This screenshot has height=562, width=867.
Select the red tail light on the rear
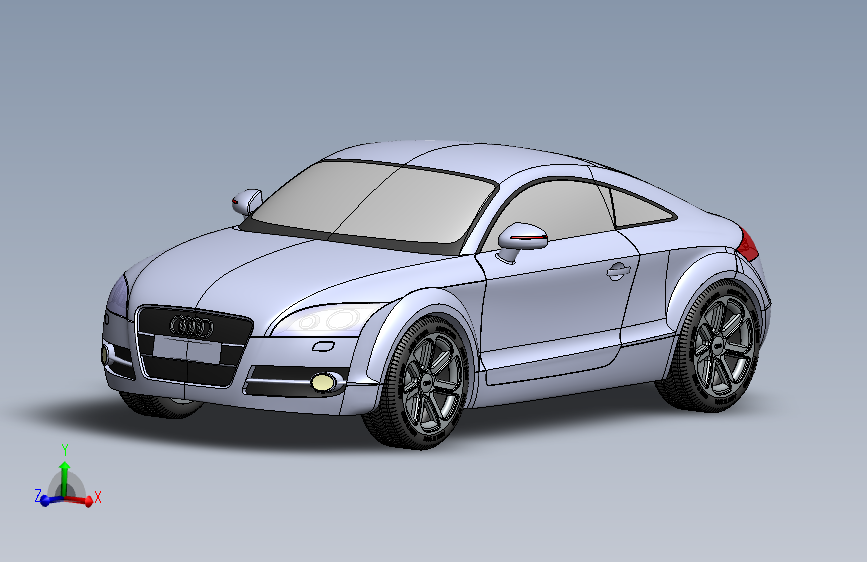748,244
